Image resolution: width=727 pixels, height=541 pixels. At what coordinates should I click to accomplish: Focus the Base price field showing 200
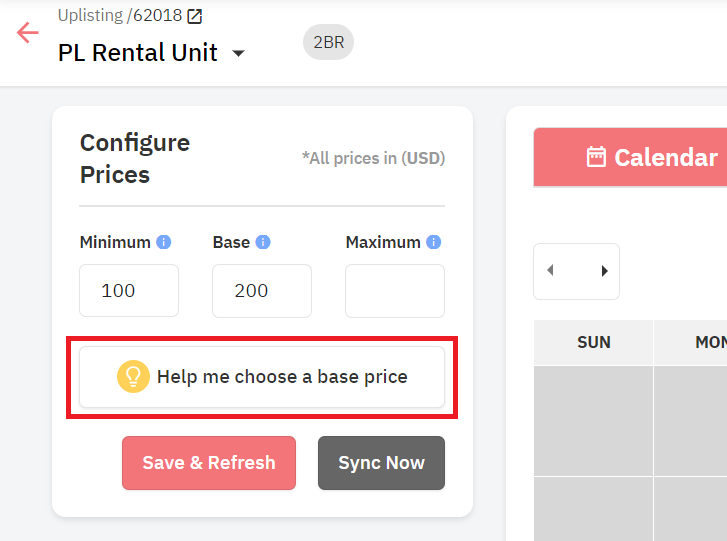coord(262,291)
